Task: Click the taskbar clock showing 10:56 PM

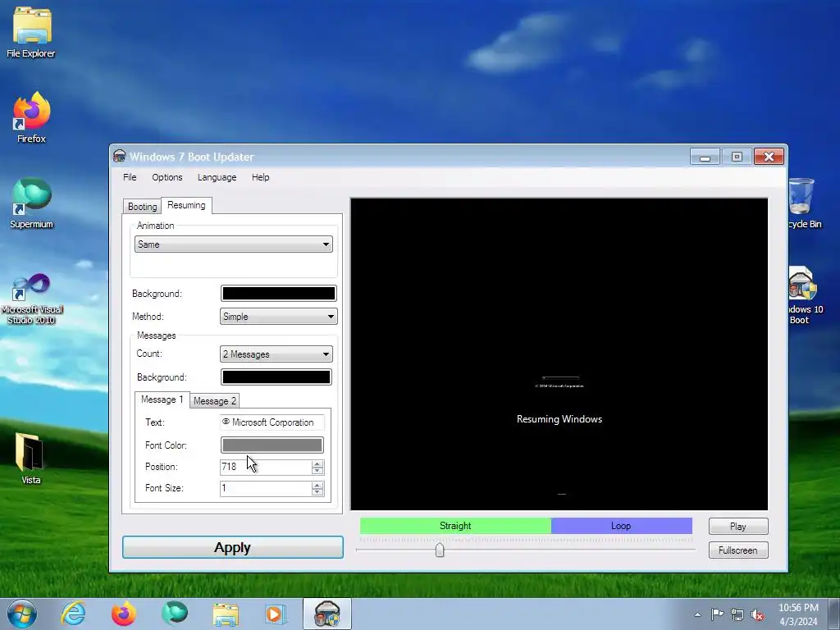Action: coord(798,614)
